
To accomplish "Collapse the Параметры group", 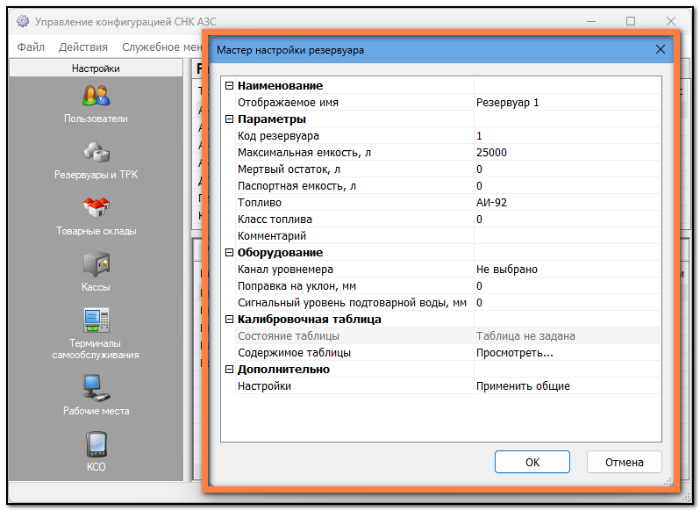I will coord(229,119).
